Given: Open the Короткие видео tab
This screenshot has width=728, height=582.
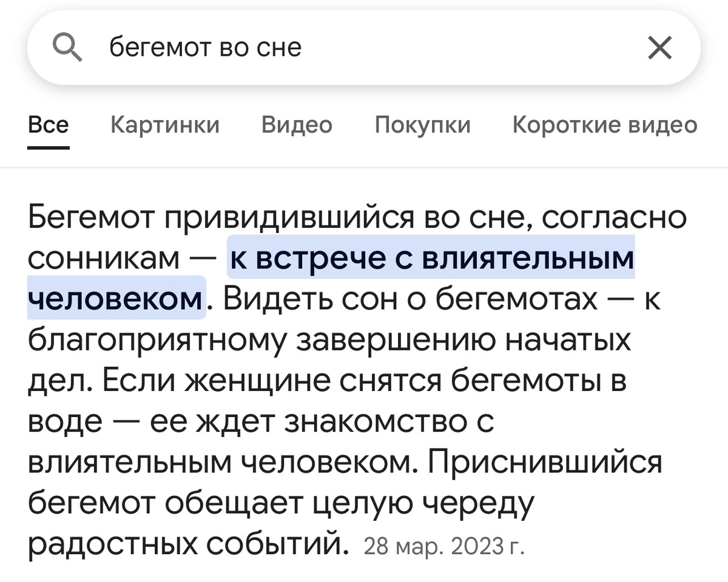Looking at the screenshot, I should (605, 125).
